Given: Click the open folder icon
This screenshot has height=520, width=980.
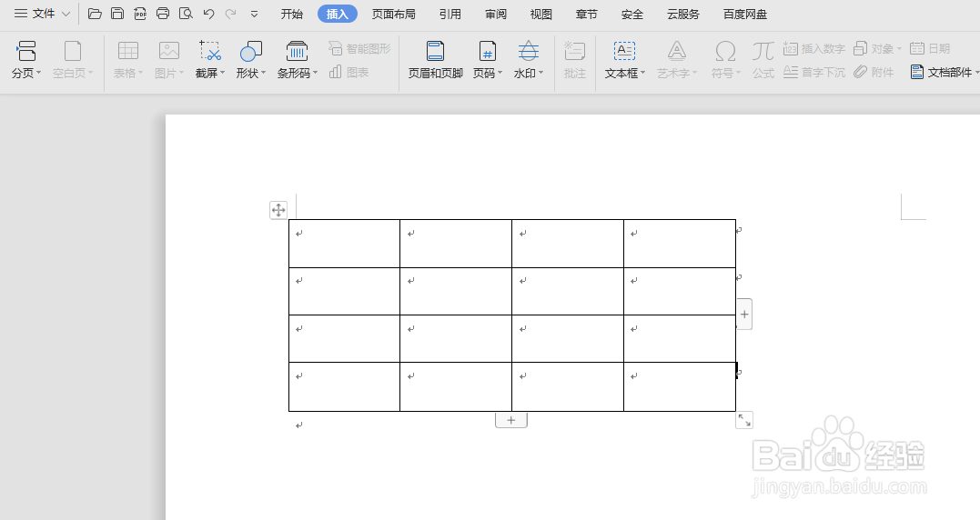Looking at the screenshot, I should coord(95,14).
